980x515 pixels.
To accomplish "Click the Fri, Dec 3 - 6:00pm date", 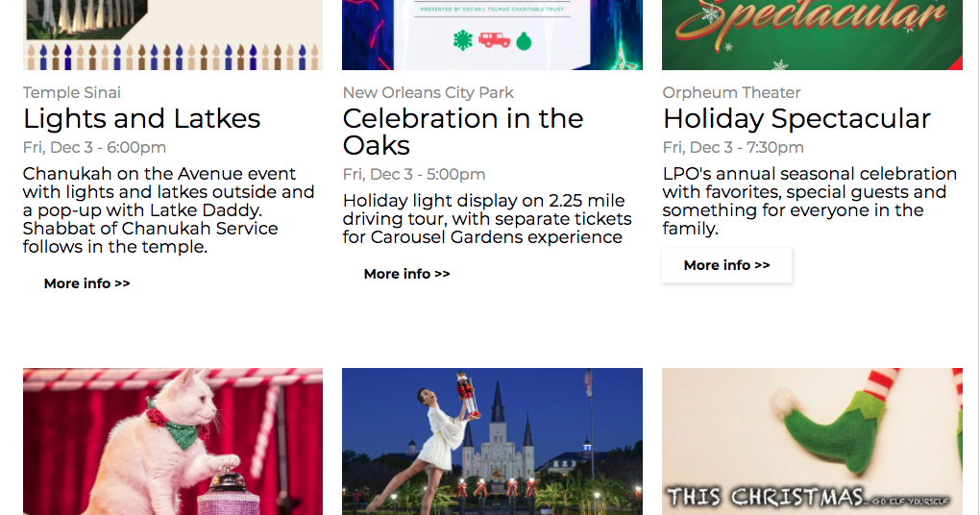I will [x=95, y=148].
